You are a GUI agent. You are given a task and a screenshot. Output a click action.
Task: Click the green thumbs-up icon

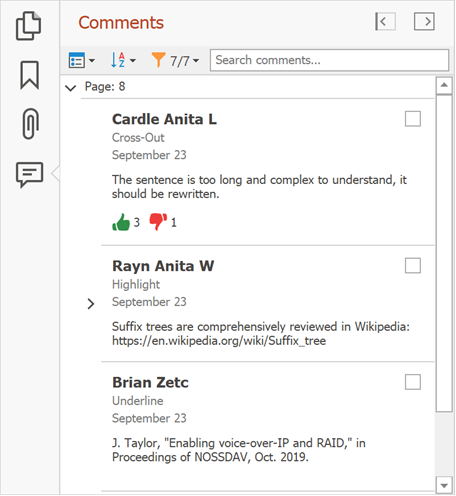121,222
